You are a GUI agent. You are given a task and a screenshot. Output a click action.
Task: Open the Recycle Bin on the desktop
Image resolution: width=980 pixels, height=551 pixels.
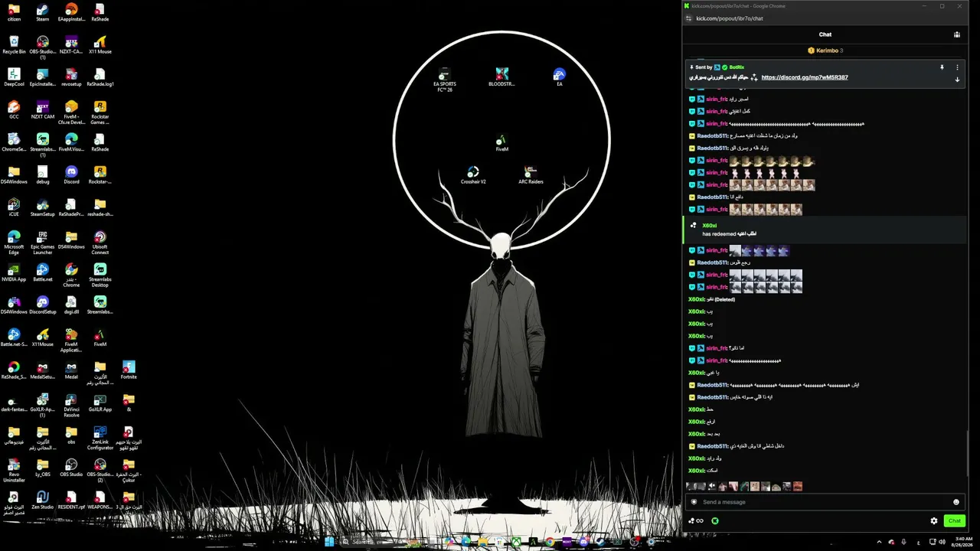14,45
